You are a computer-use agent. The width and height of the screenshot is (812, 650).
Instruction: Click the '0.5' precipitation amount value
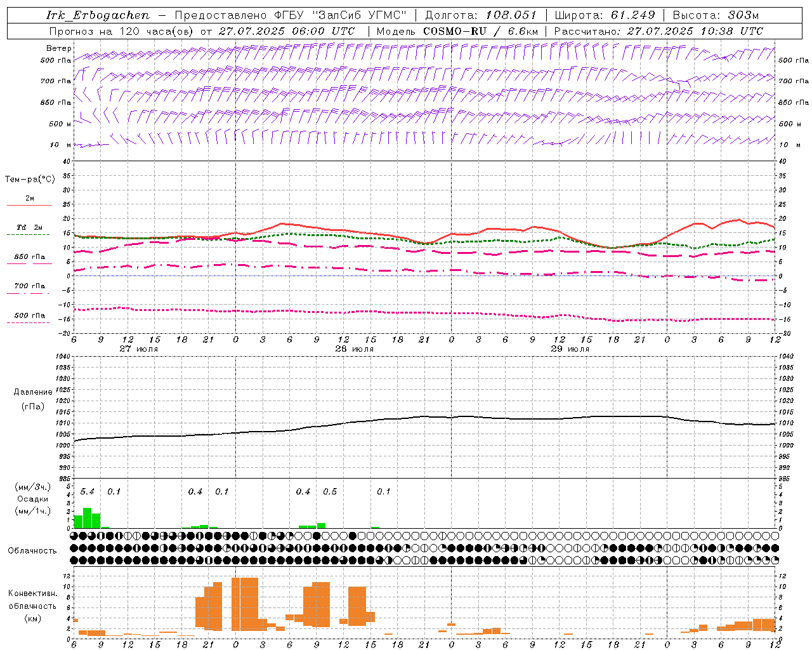pyautogui.click(x=330, y=492)
